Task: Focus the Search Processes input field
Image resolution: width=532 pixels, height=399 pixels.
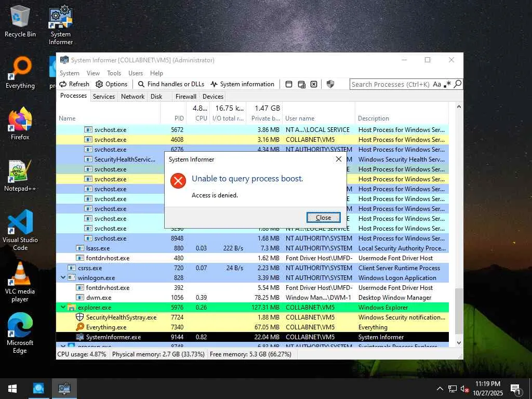Action: tap(391, 84)
